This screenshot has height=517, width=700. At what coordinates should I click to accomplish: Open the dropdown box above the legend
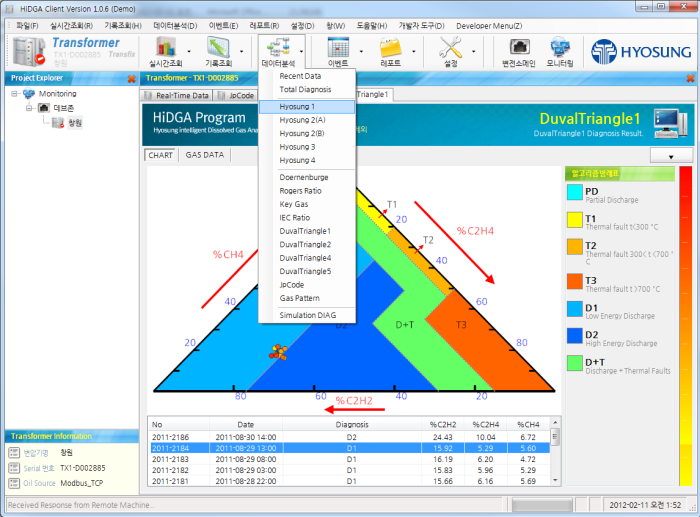click(671, 156)
